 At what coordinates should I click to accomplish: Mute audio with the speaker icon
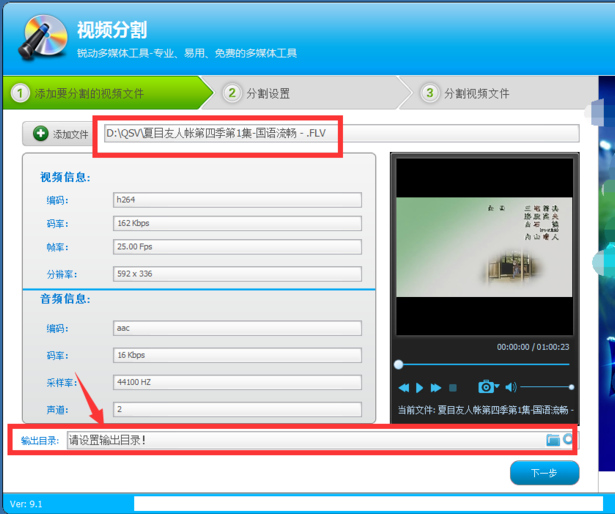tap(511, 387)
